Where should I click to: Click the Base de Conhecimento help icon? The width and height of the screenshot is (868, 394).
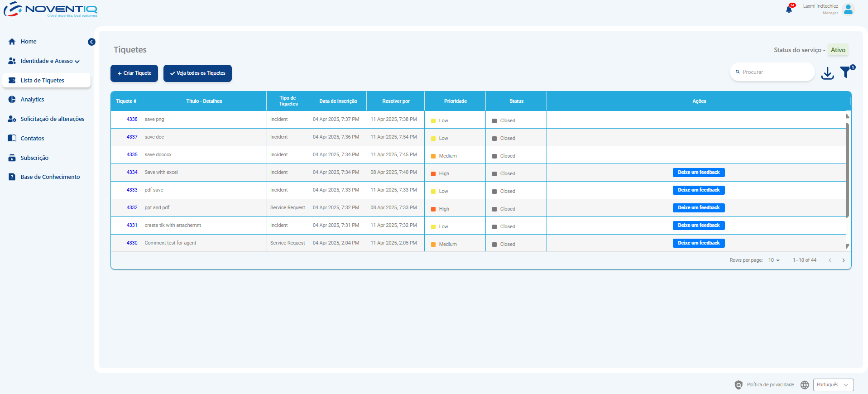12,177
